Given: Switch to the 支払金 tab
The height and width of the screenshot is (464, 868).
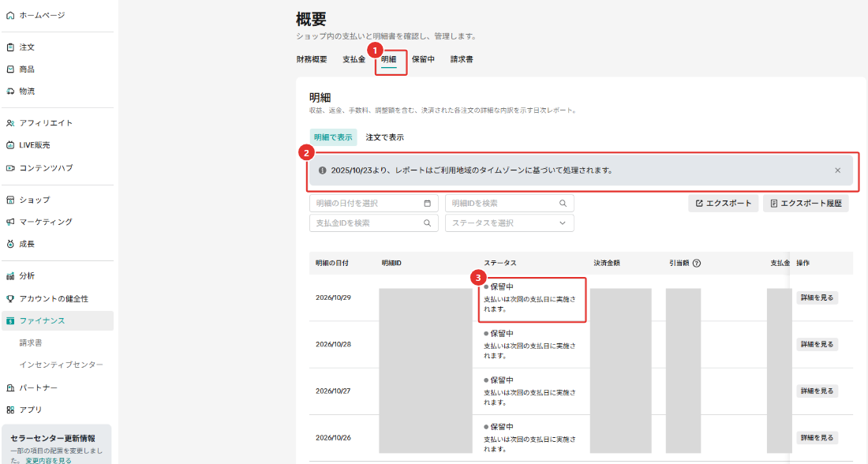Looking at the screenshot, I should pyautogui.click(x=354, y=59).
